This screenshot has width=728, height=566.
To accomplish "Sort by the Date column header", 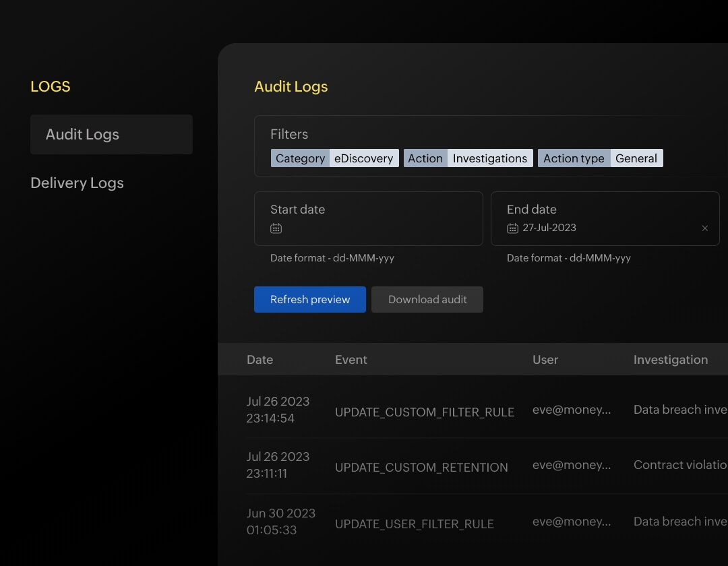I will (x=260, y=360).
